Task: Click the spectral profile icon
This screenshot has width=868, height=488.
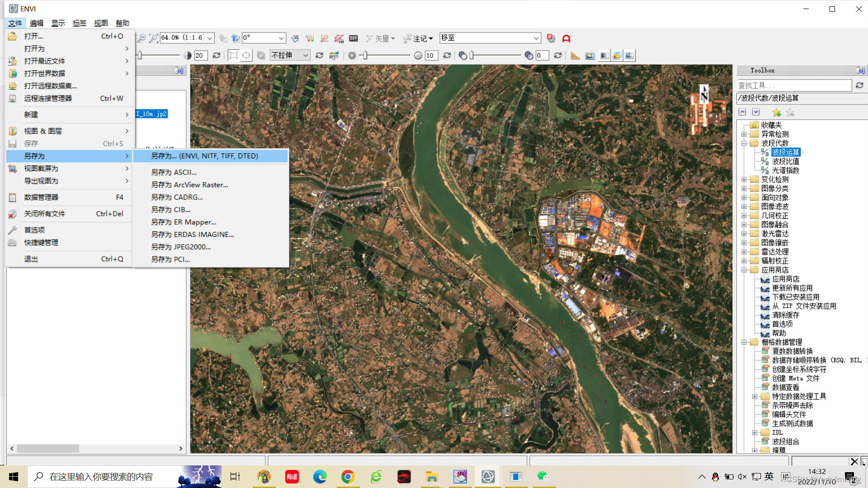Action: point(310,38)
